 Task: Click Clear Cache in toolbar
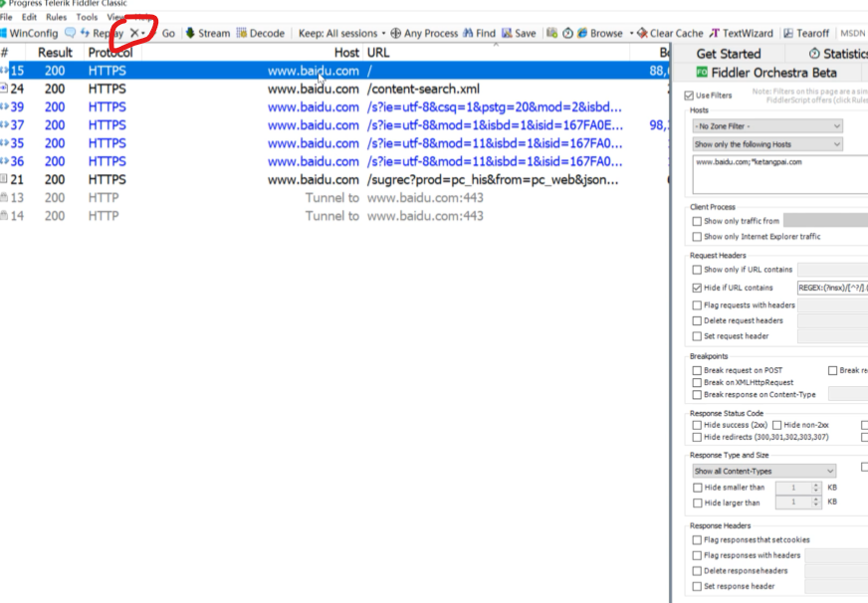[x=670, y=33]
